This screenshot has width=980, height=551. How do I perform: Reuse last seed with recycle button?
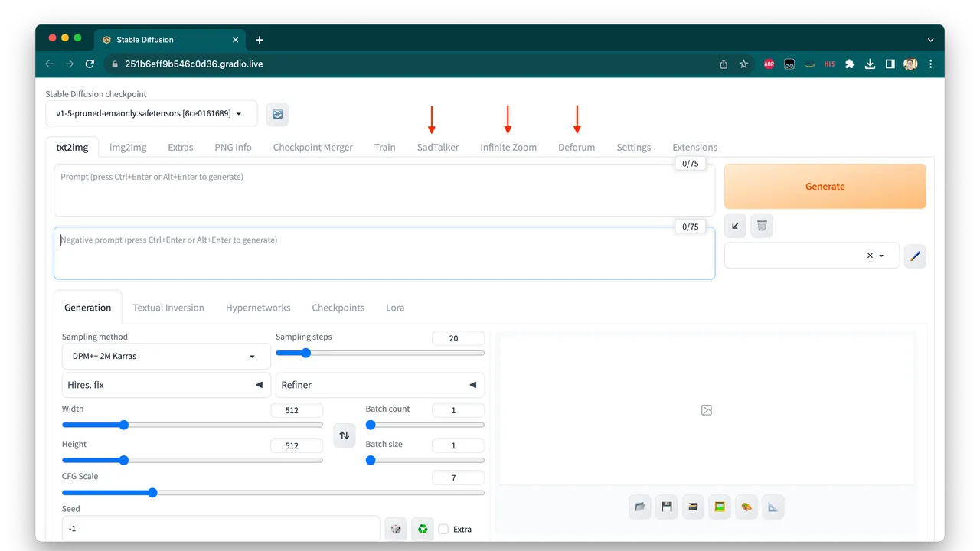coord(423,529)
